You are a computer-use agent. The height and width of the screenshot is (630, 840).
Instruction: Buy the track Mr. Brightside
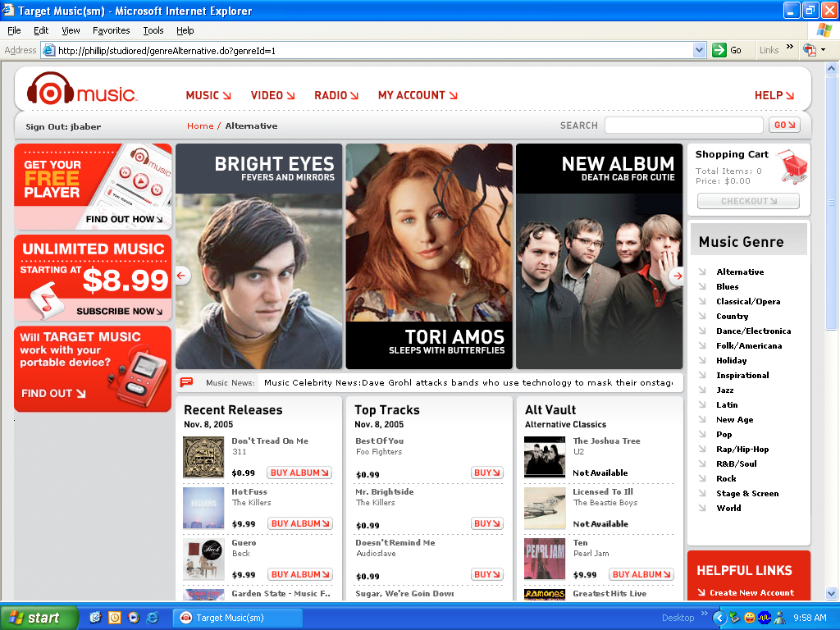point(487,523)
